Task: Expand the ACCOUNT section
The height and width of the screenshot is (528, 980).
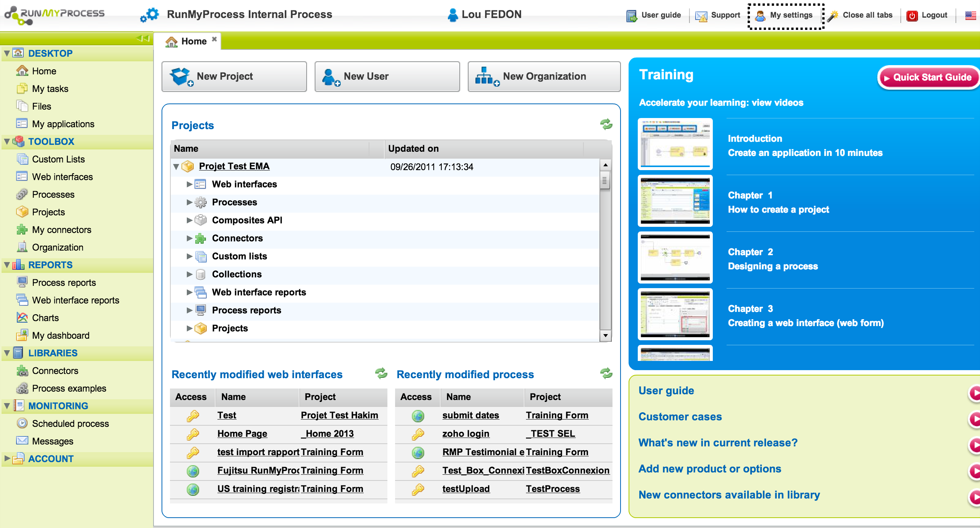Action: coord(7,458)
